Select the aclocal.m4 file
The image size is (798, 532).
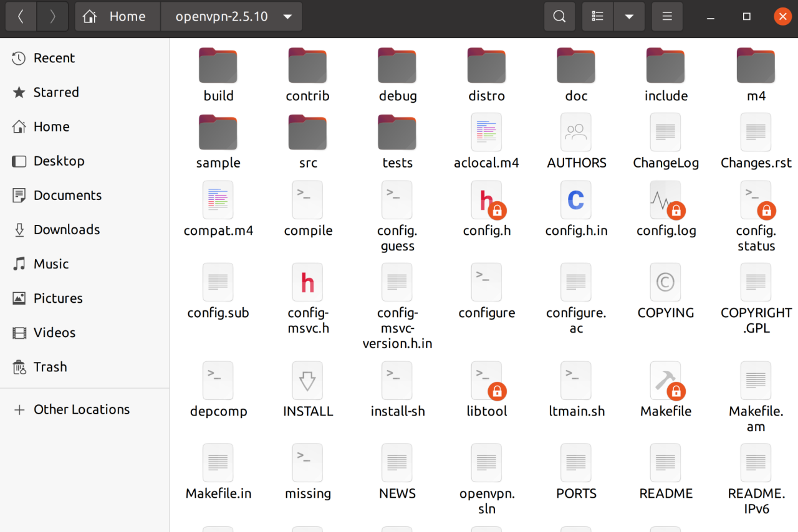pyautogui.click(x=487, y=142)
